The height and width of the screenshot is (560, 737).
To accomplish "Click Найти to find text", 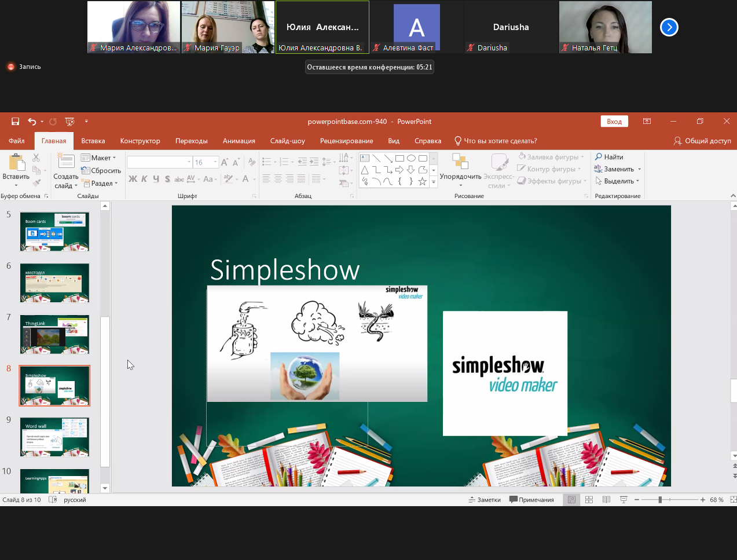I will [609, 157].
